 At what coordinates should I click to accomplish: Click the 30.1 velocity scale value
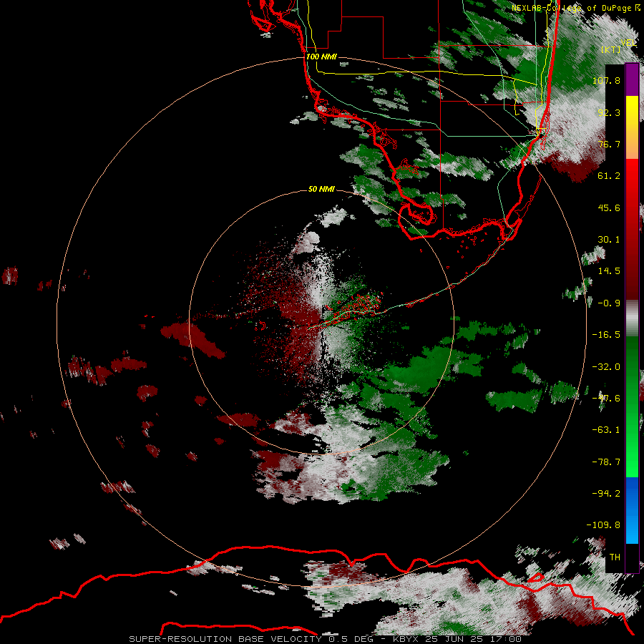pos(609,240)
